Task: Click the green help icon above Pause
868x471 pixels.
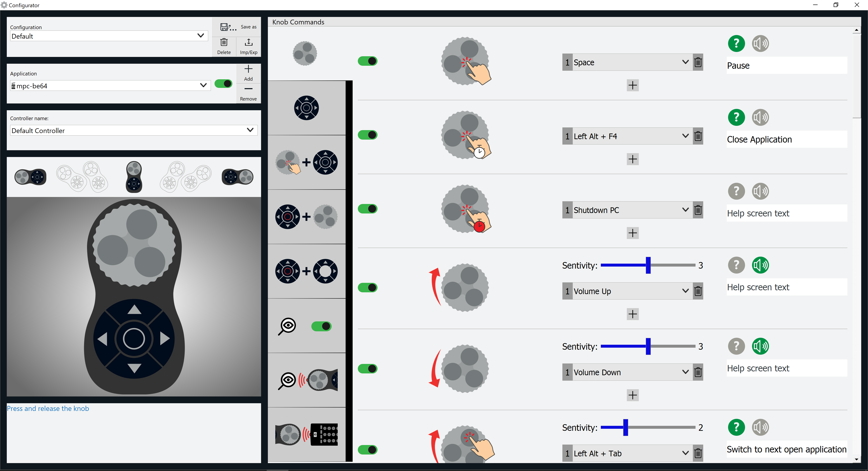Action: 736,43
